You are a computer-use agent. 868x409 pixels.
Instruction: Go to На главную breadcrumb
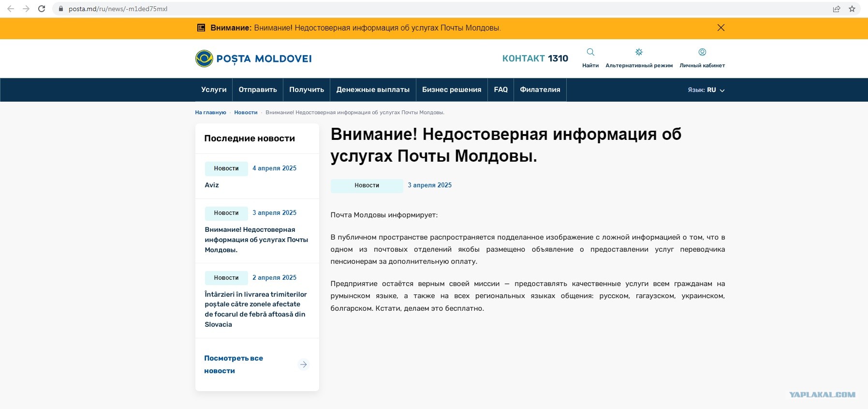[210, 112]
